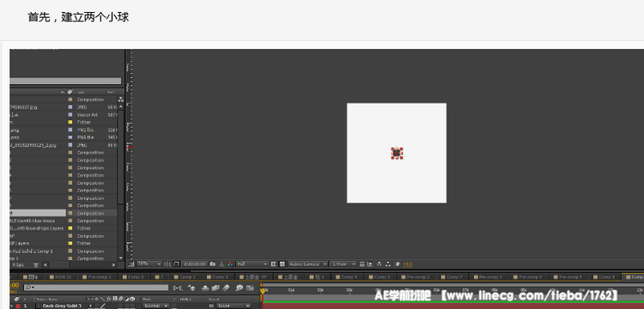The width and height of the screenshot is (644, 309).
Task: Click the red label swatch of layer 1
Action: 18,306
